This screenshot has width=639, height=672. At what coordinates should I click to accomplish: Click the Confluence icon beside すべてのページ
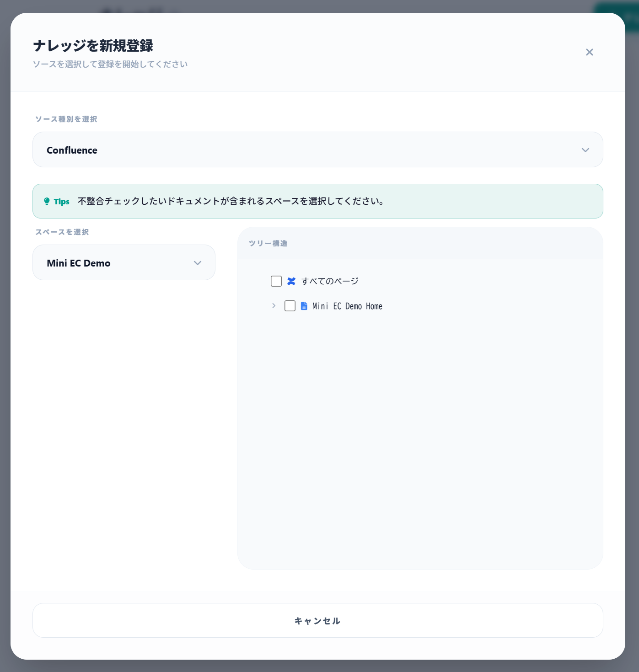pos(291,281)
